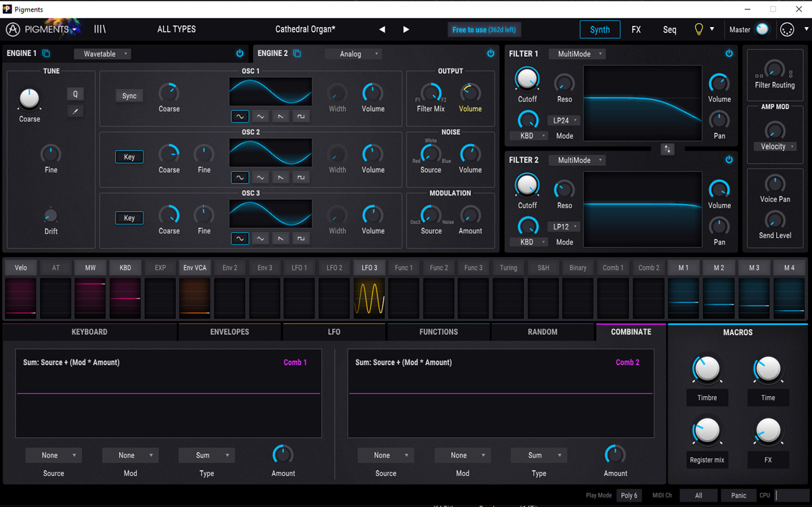Open the preset browser library icon
Image resolution: width=812 pixels, height=507 pixels.
[100, 29]
